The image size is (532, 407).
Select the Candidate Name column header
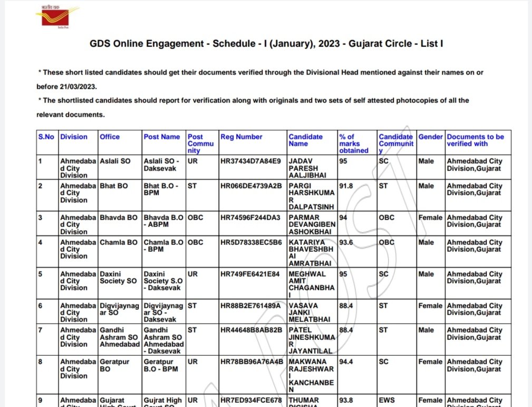coord(305,140)
